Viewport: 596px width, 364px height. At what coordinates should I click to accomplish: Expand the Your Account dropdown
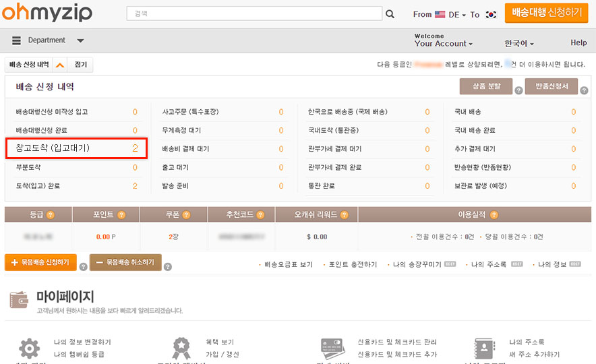click(443, 44)
